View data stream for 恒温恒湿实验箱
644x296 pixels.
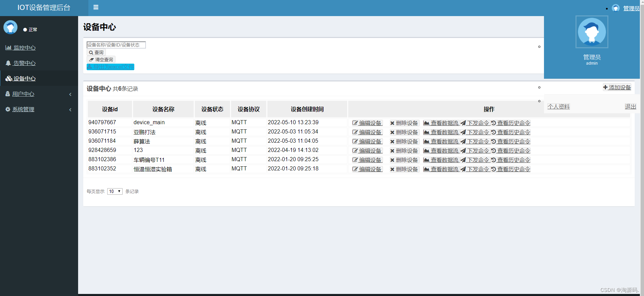click(441, 169)
